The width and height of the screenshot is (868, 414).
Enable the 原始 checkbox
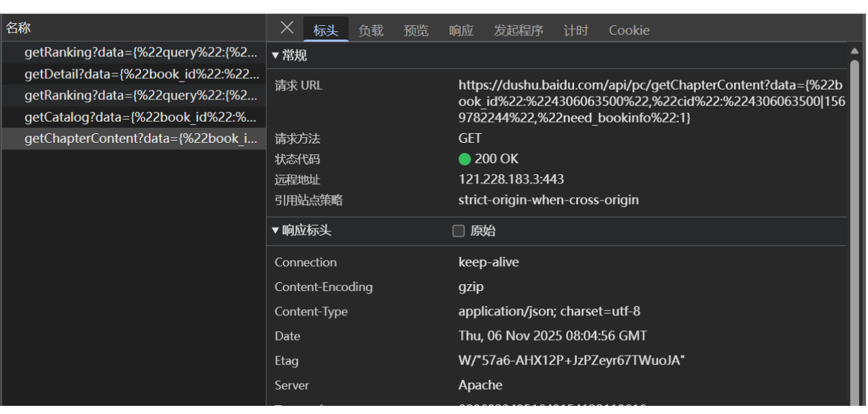[458, 231]
